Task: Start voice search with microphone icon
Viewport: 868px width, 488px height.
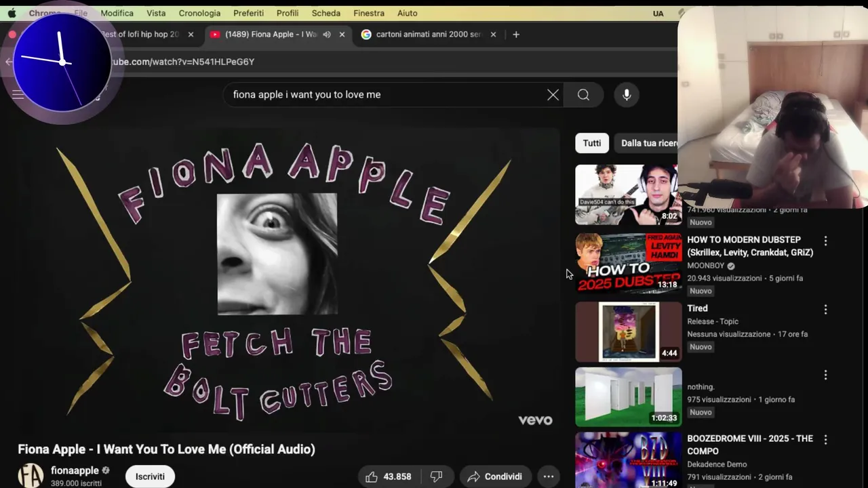Action: [627, 95]
